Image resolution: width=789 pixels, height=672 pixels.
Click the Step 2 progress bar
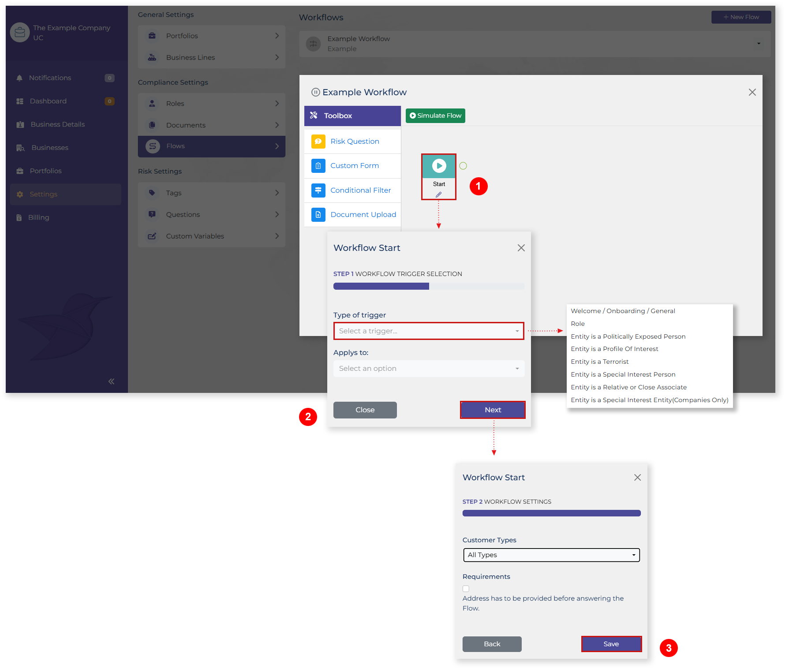point(551,514)
